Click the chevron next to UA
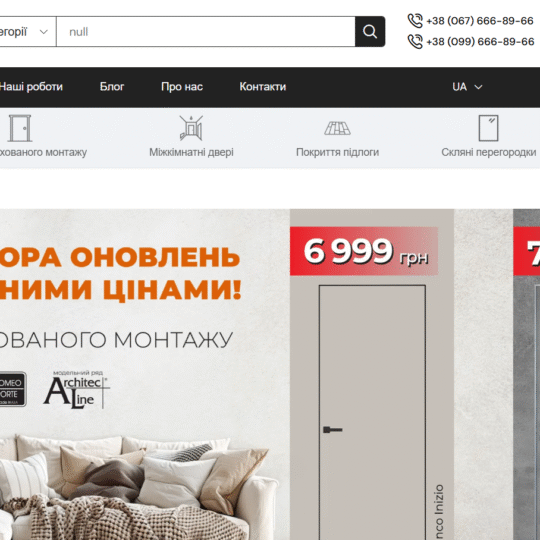The width and height of the screenshot is (540, 540). click(x=478, y=87)
